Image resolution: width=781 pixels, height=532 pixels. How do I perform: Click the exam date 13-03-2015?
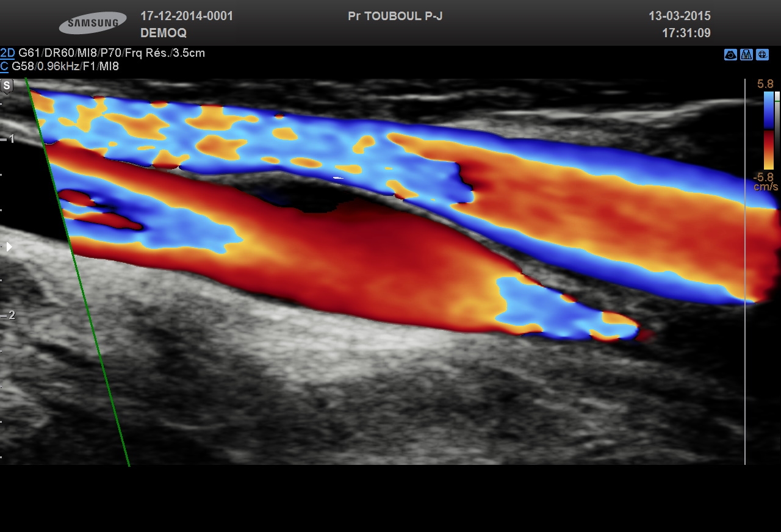(x=679, y=16)
